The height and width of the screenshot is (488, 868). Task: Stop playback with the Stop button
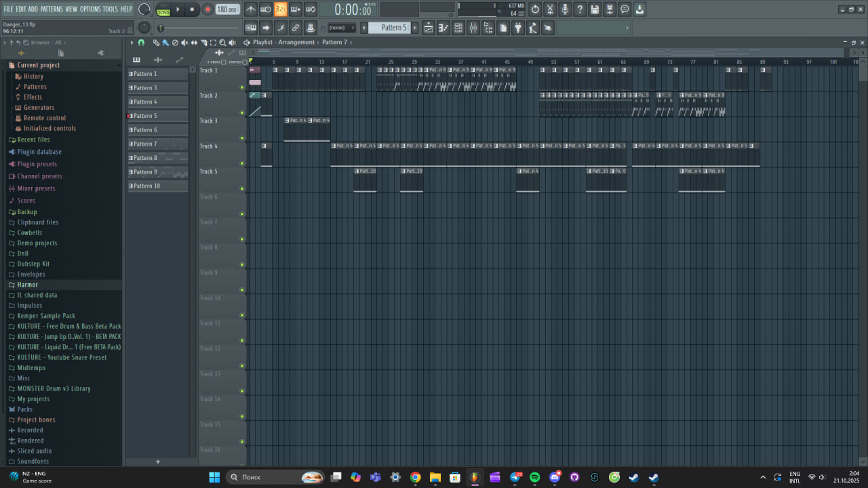click(192, 9)
